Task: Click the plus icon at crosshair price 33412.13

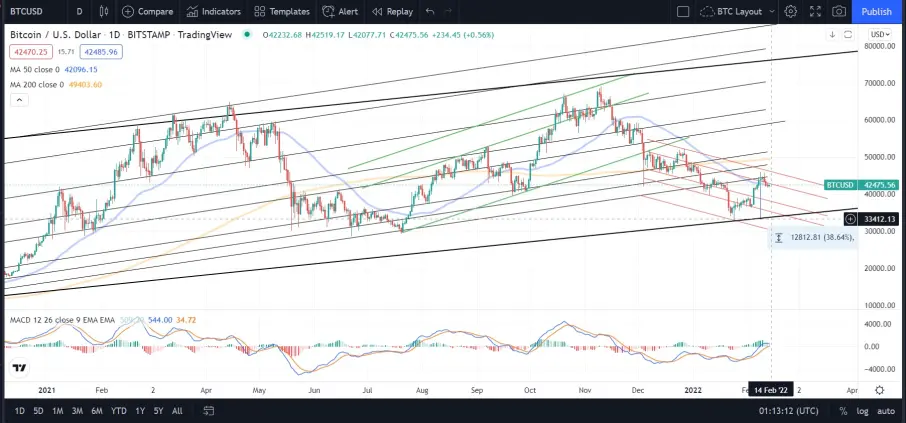Action: pyautogui.click(x=851, y=219)
